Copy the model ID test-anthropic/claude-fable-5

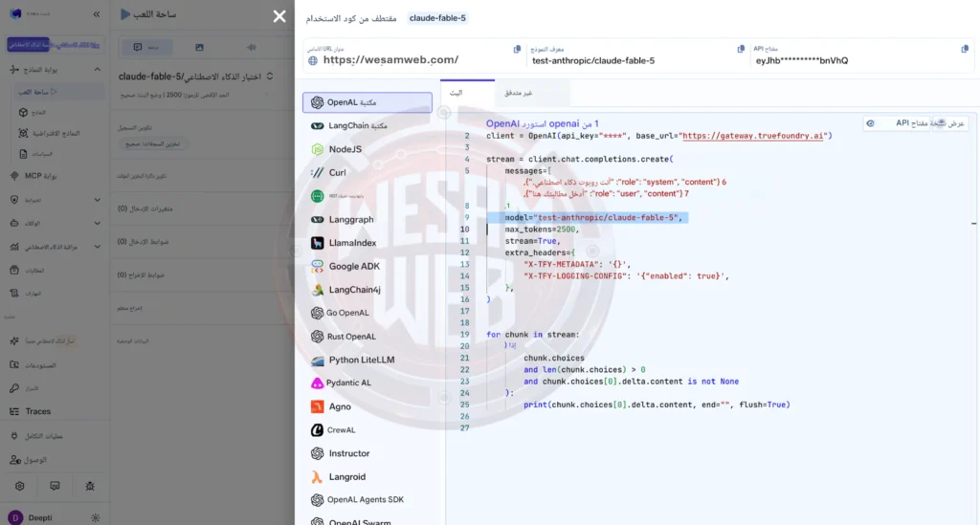[741, 50]
